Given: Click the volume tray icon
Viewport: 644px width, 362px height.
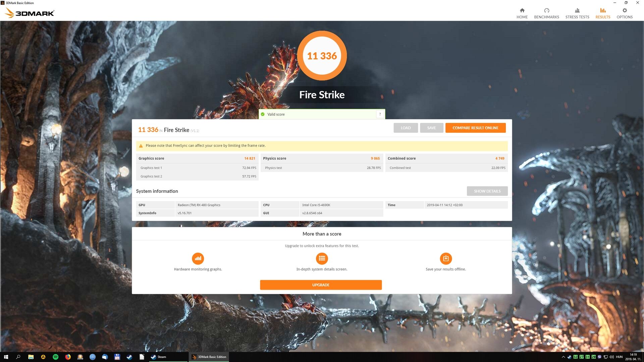Looking at the screenshot, I should [611, 357].
